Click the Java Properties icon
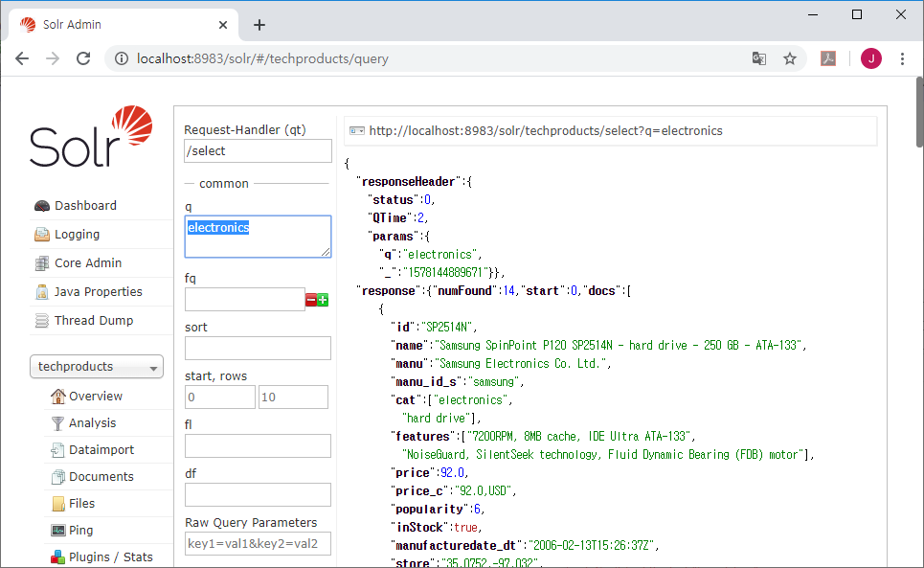Screen dimensions: 924x568 [x=42, y=292]
